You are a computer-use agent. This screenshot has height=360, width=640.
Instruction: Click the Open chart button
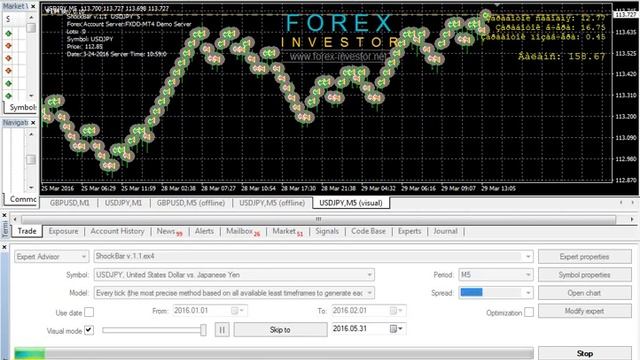(x=584, y=293)
